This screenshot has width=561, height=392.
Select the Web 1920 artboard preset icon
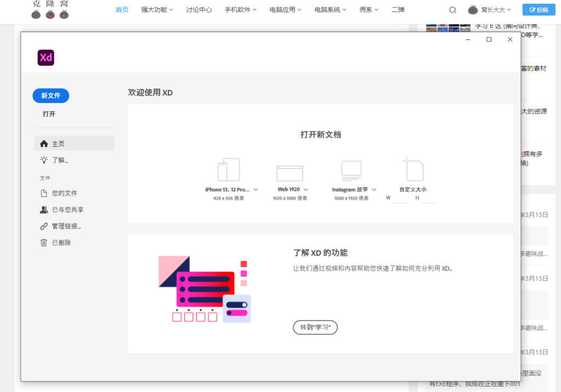[x=290, y=173]
